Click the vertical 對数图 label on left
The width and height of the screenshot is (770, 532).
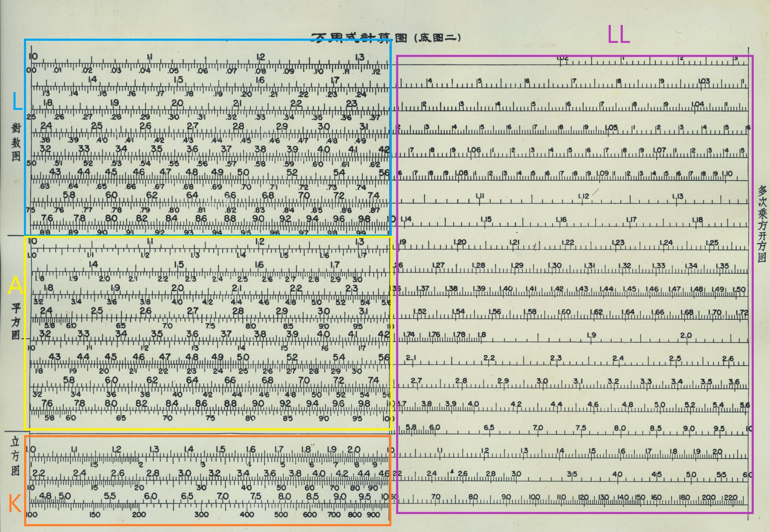coord(16,142)
